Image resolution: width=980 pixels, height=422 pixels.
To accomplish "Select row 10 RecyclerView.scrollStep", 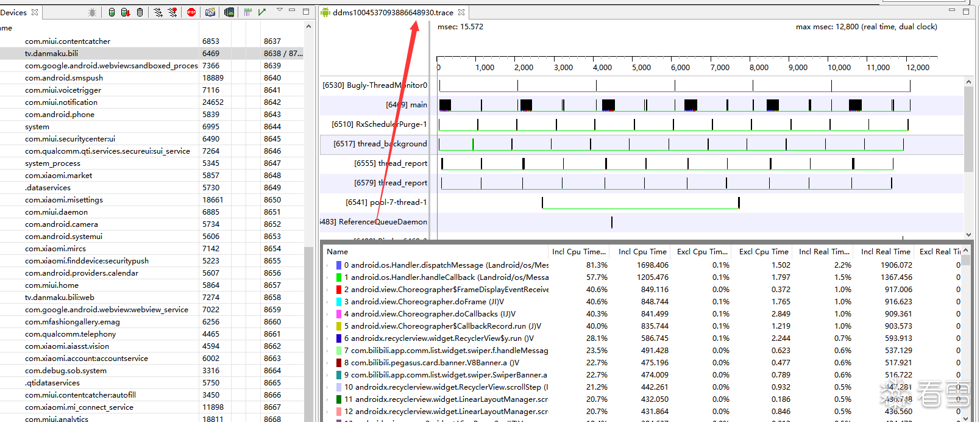I will coord(446,387).
